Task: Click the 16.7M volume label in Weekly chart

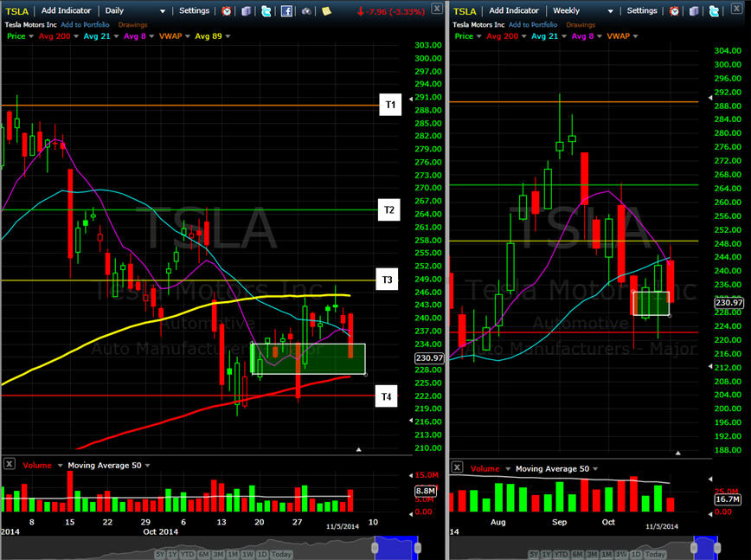Action: [x=728, y=499]
